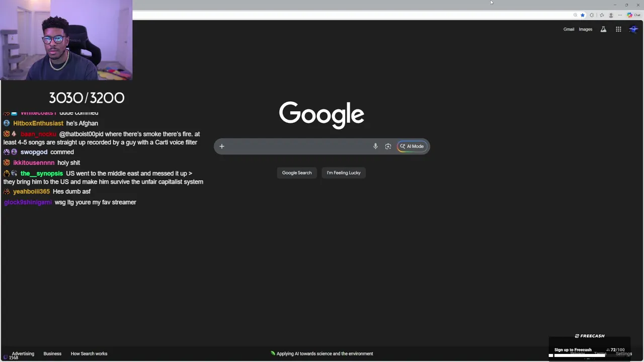The image size is (644, 362).
Task: Restore down the browser window
Action: coord(626,5)
